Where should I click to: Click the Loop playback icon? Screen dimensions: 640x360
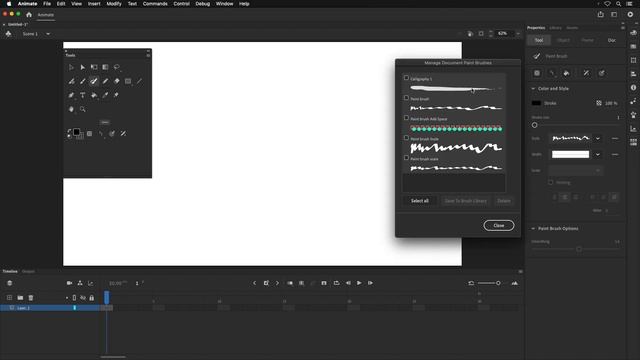336,283
